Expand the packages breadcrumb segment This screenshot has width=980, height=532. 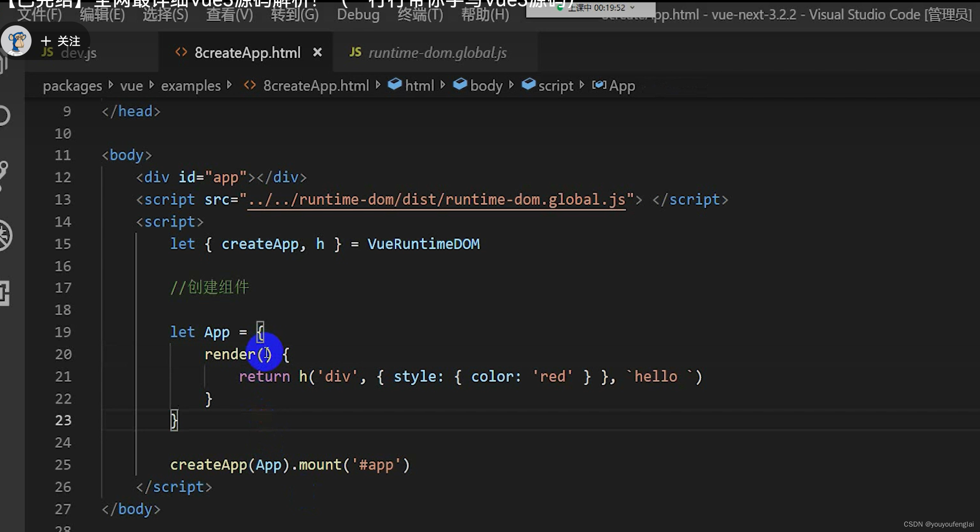[x=72, y=86]
